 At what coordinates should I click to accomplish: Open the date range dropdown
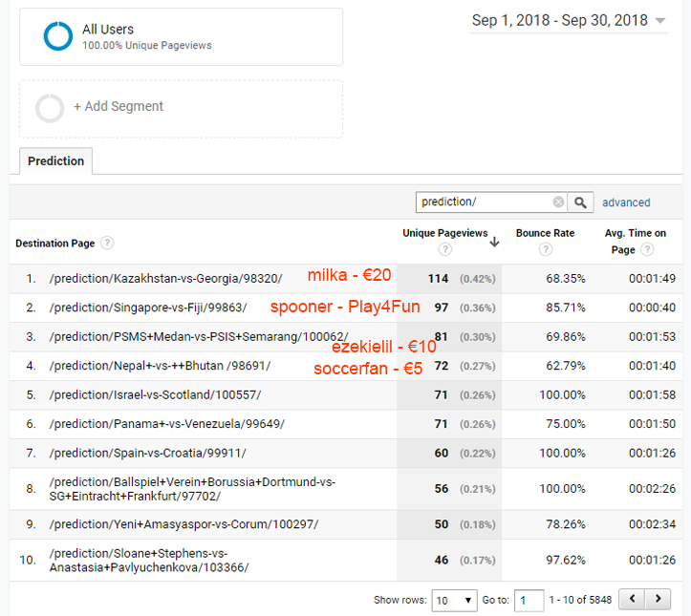click(x=568, y=21)
